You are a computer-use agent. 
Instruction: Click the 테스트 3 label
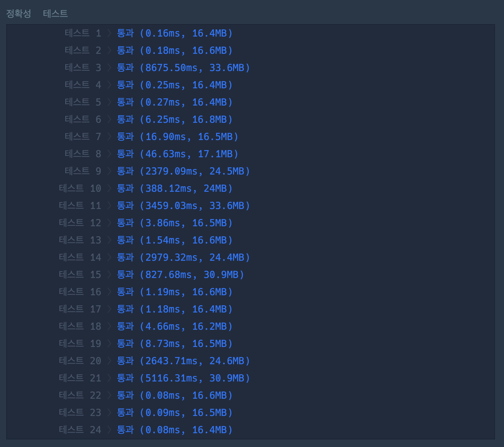point(83,68)
